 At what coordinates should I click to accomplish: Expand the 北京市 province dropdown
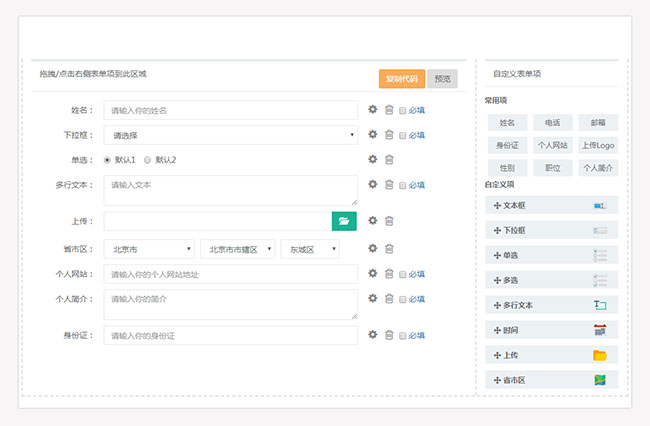pyautogui.click(x=149, y=249)
